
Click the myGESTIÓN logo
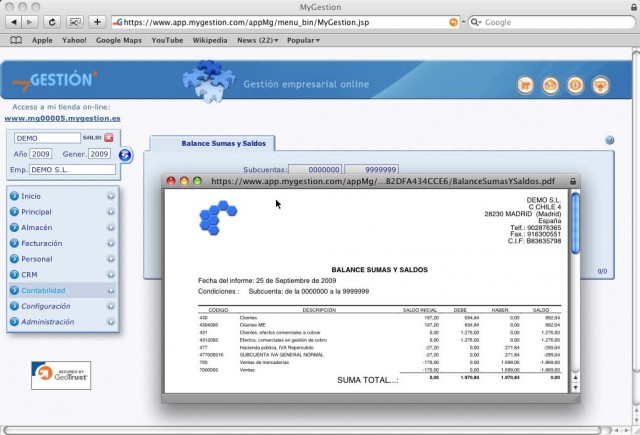click(x=55, y=80)
